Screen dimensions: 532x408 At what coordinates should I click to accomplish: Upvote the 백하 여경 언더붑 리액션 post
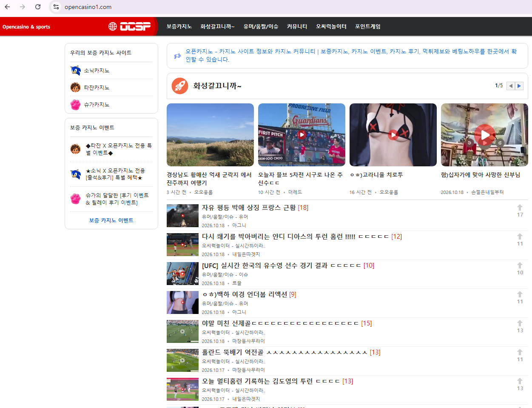520,294
